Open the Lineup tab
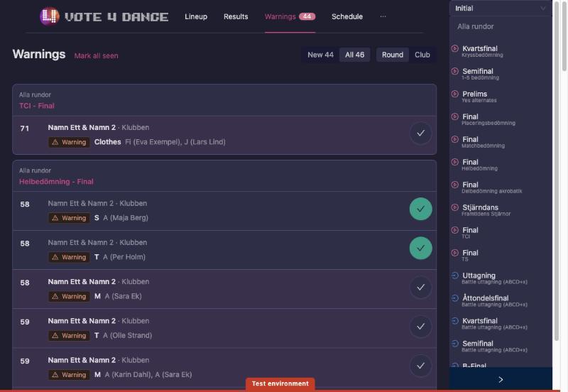568x392 pixels. click(x=196, y=16)
